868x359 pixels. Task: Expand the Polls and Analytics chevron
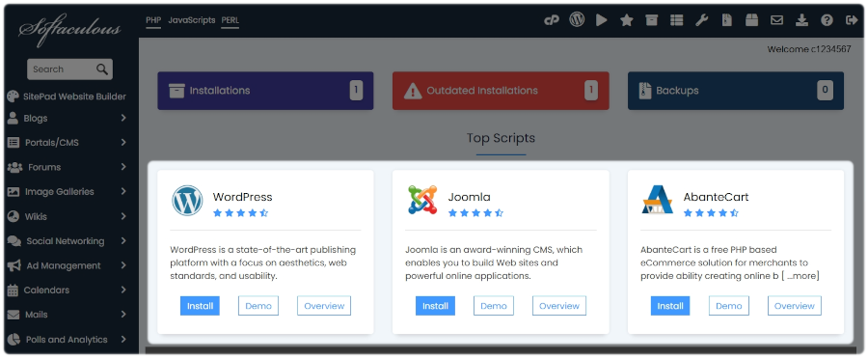pos(123,339)
